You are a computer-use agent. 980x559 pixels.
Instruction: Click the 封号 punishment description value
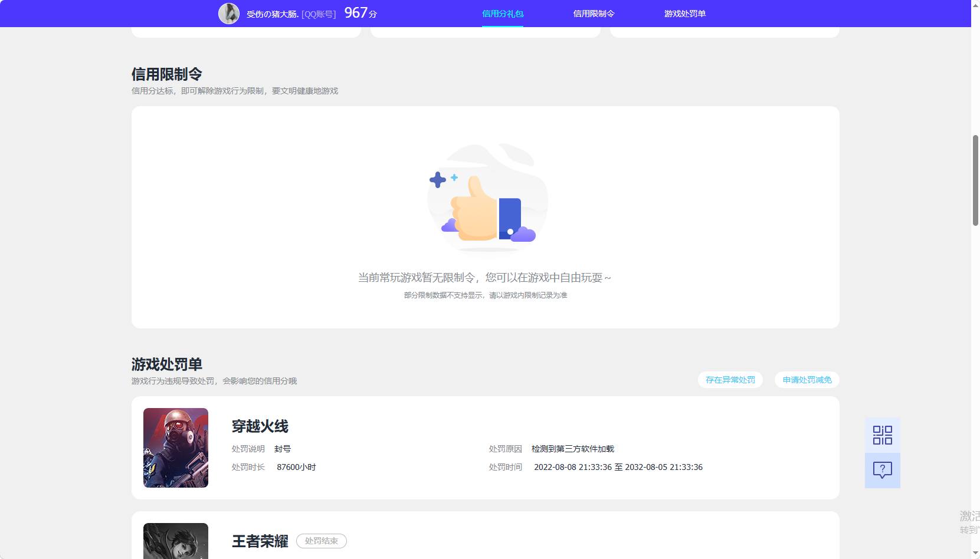pyautogui.click(x=283, y=449)
